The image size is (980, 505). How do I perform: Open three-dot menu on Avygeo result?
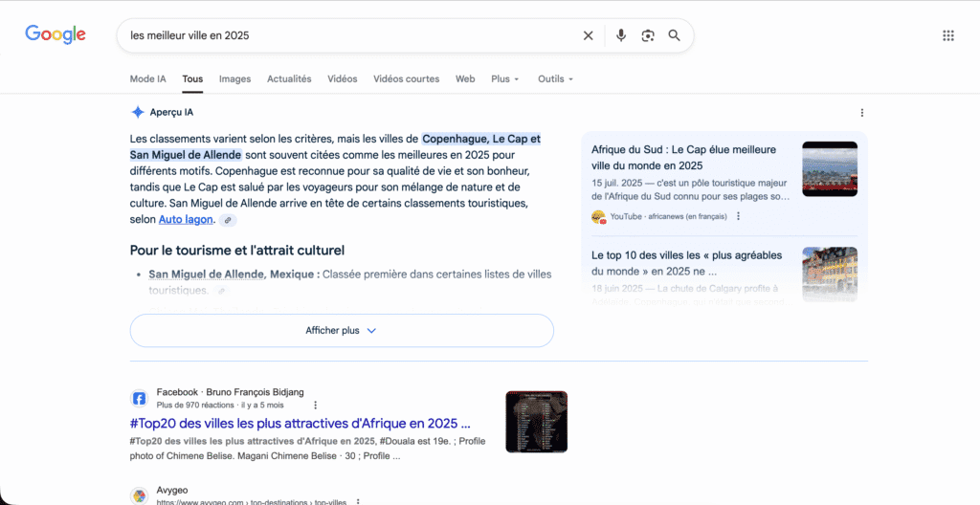(x=358, y=502)
